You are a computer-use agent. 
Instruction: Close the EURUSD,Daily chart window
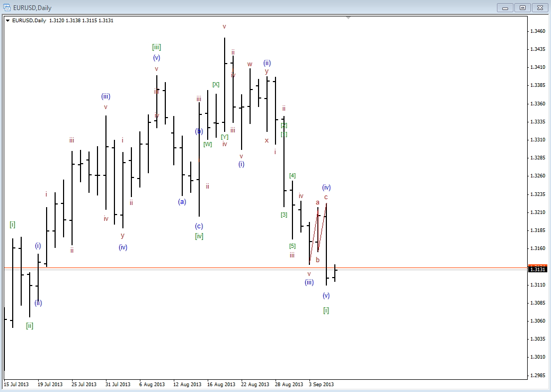(539, 7)
